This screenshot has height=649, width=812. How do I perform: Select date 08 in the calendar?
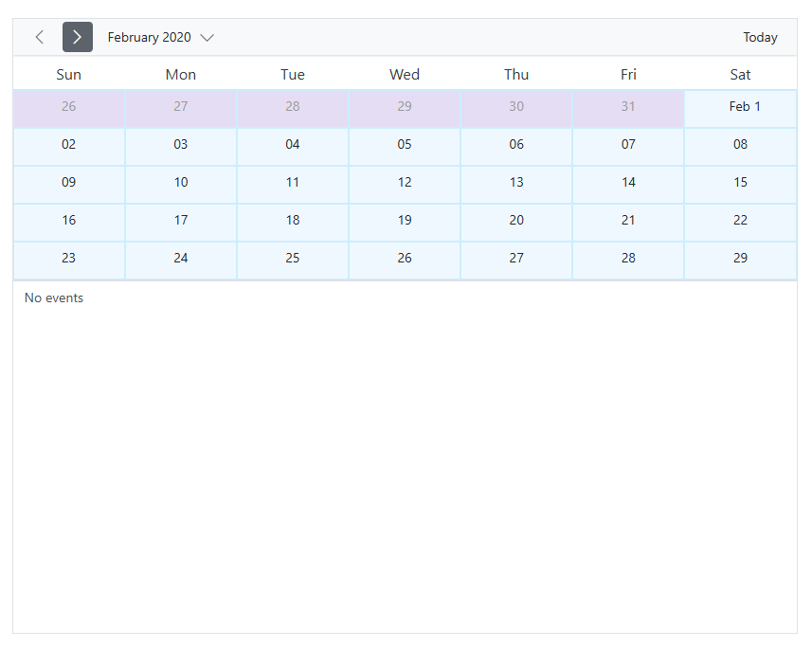pos(741,147)
